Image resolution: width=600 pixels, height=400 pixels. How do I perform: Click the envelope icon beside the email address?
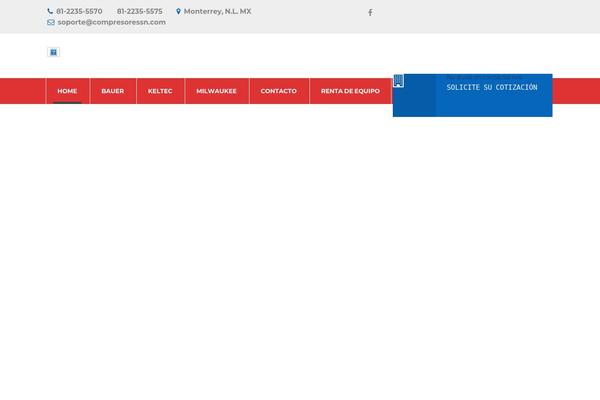pyautogui.click(x=51, y=23)
